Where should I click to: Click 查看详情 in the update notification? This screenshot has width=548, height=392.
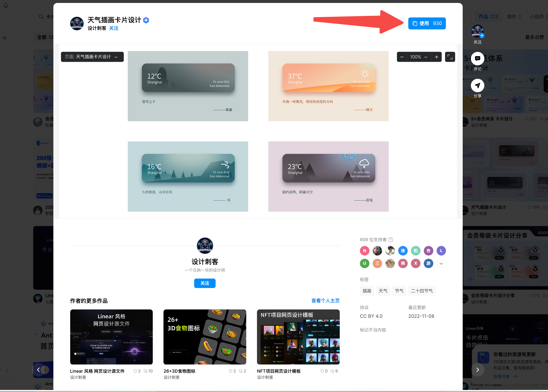pos(505,376)
